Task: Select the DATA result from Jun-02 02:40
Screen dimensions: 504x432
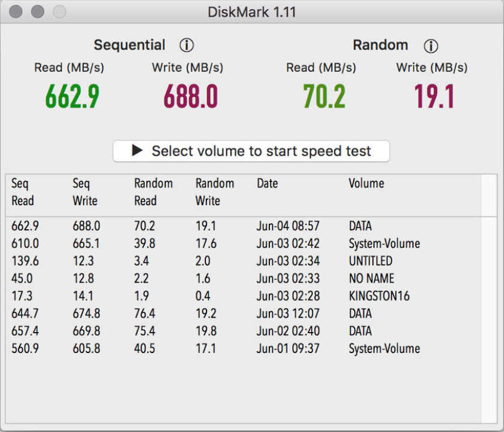Action: tap(239, 331)
